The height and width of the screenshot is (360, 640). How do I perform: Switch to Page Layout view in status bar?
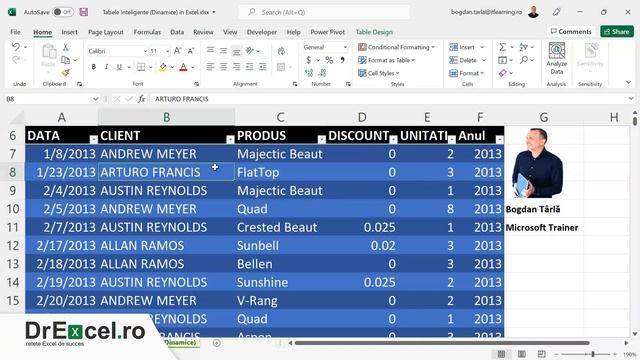click(x=522, y=354)
